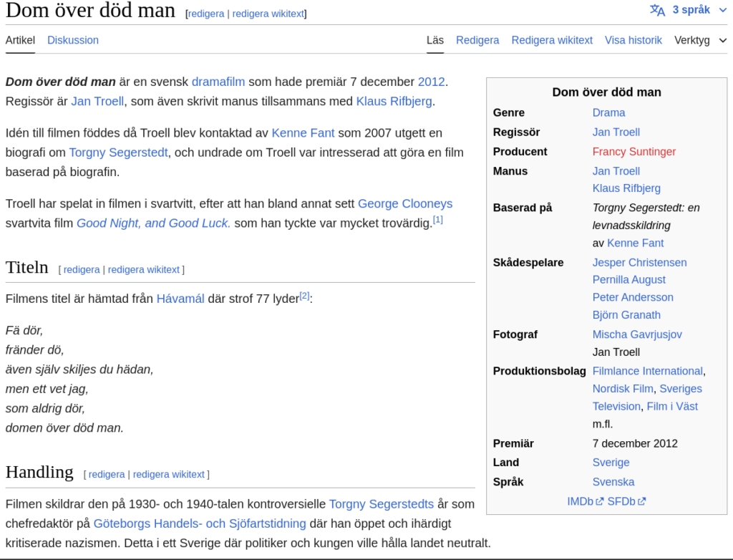
Task: Open Filmlance International link
Action: (647, 371)
